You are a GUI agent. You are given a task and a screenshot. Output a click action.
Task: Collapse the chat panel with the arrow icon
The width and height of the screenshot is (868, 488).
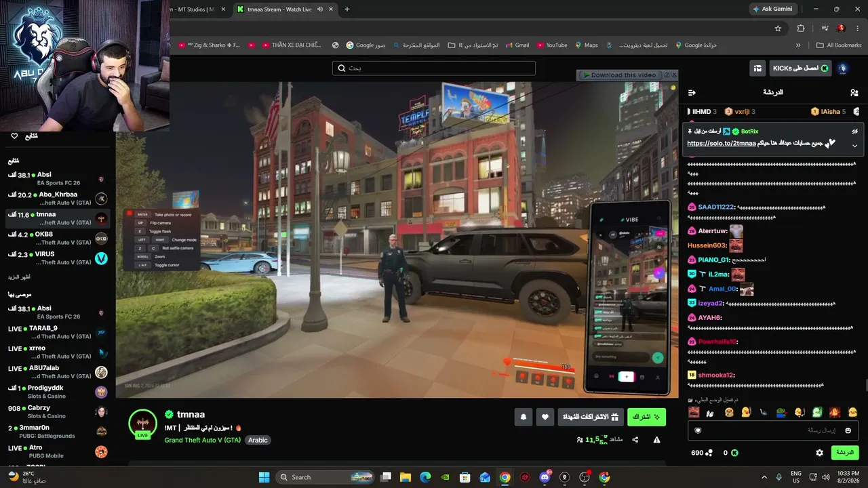pos(692,92)
